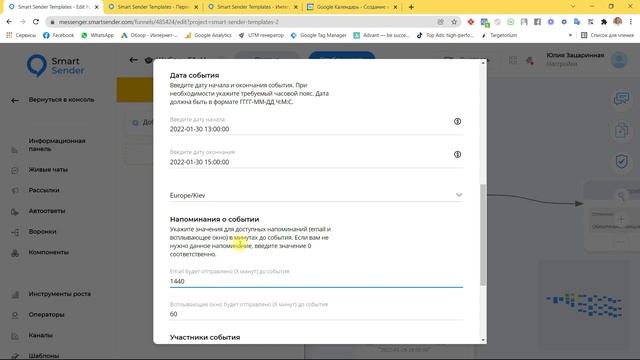Click the shield check icon on right panel
The width and height of the screenshot is (640, 360).
click(621, 161)
